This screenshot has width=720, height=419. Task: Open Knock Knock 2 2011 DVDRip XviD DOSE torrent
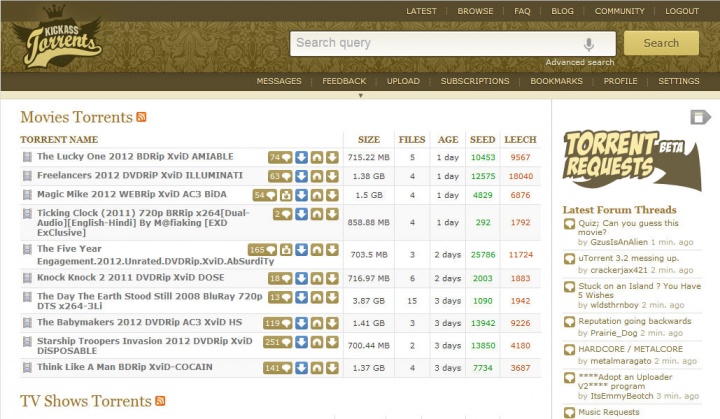(x=130, y=277)
